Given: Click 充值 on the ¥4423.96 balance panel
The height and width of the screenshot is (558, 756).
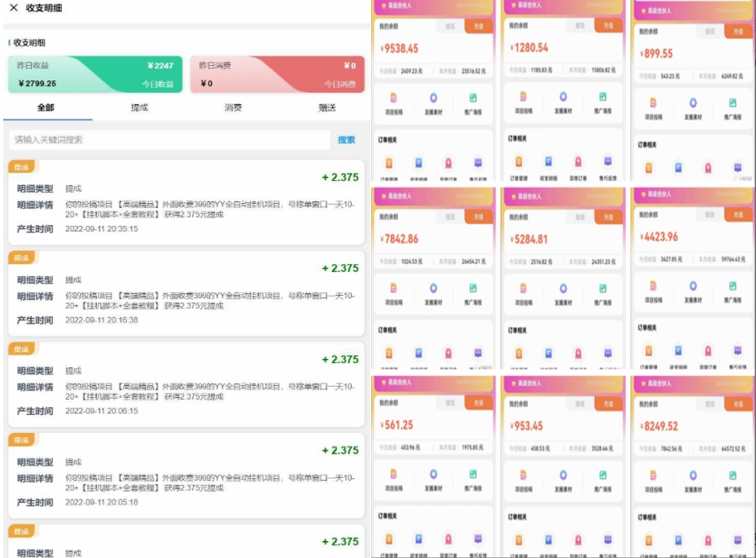Looking at the screenshot, I should coord(737,214).
